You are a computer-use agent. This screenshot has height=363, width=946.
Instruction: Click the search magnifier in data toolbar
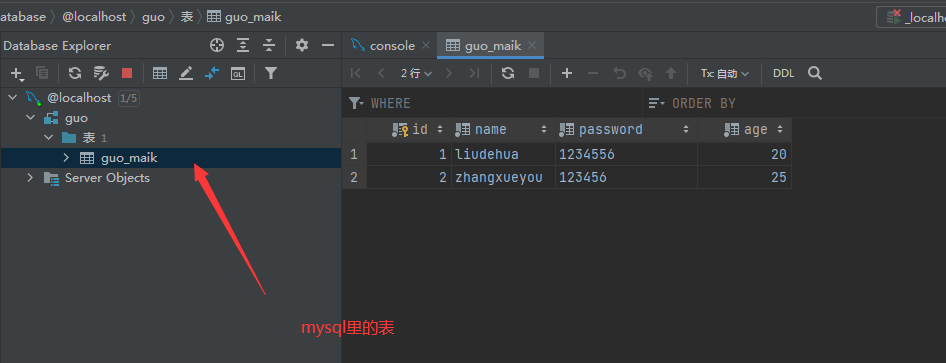coord(815,74)
